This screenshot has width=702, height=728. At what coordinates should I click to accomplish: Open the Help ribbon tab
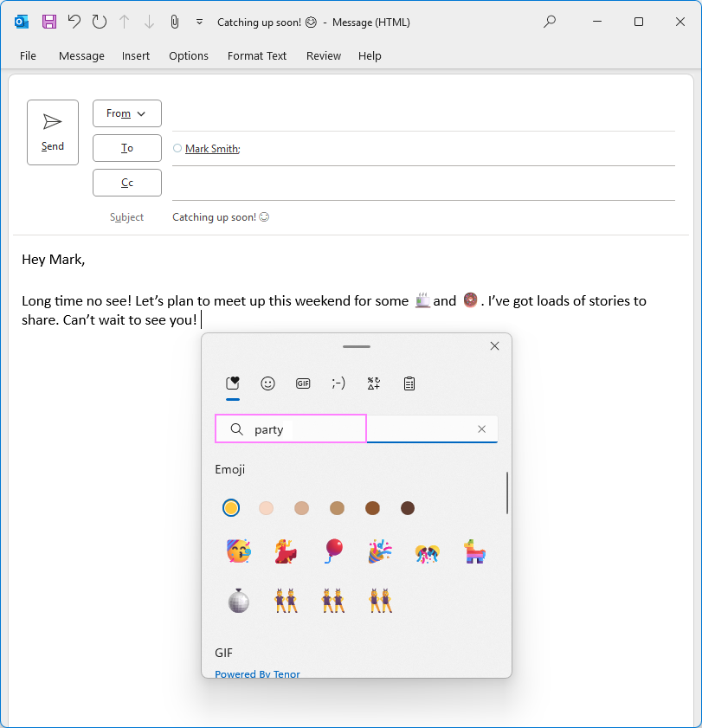click(x=370, y=55)
